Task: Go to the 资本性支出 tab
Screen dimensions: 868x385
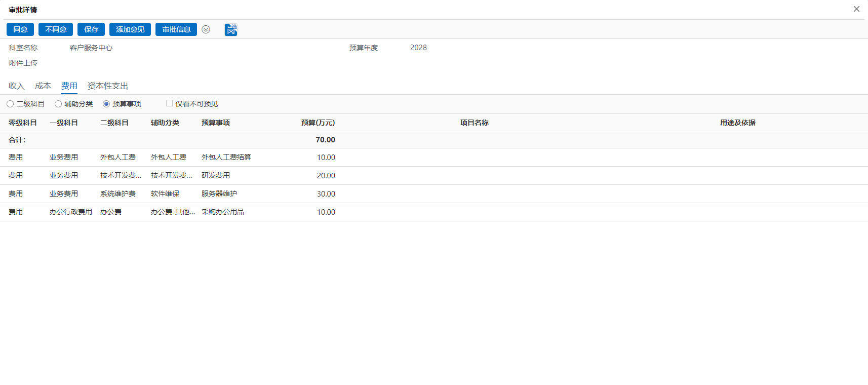Action: click(x=108, y=86)
